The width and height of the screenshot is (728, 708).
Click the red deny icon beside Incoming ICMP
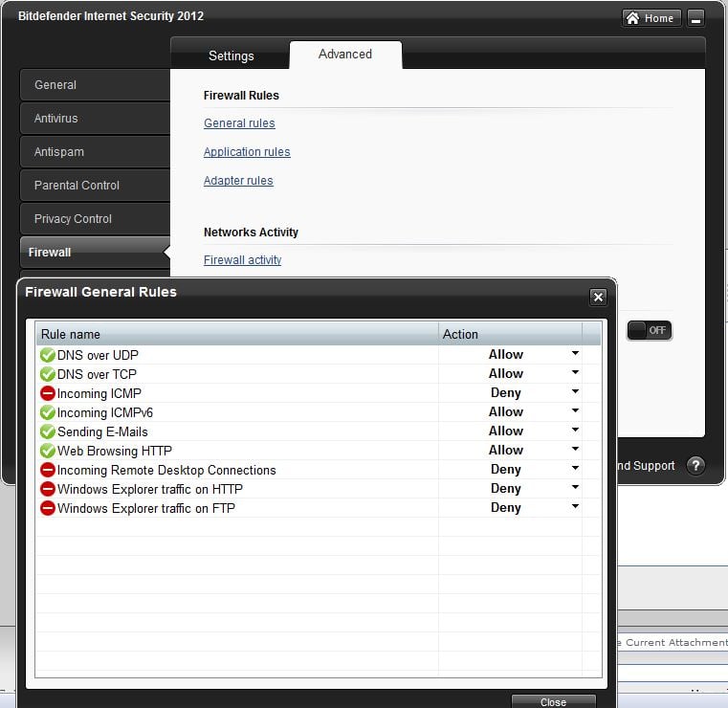pyautogui.click(x=48, y=393)
